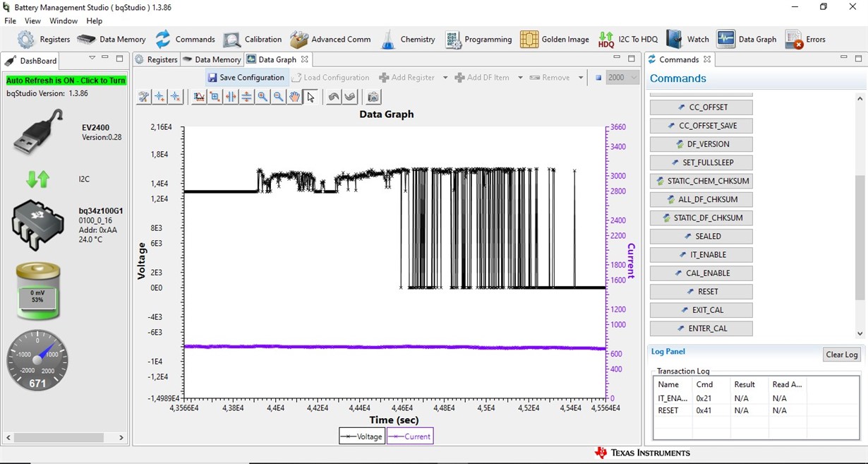Click the remove marker graph tool
Screen dimensions: 868x464
point(175,97)
